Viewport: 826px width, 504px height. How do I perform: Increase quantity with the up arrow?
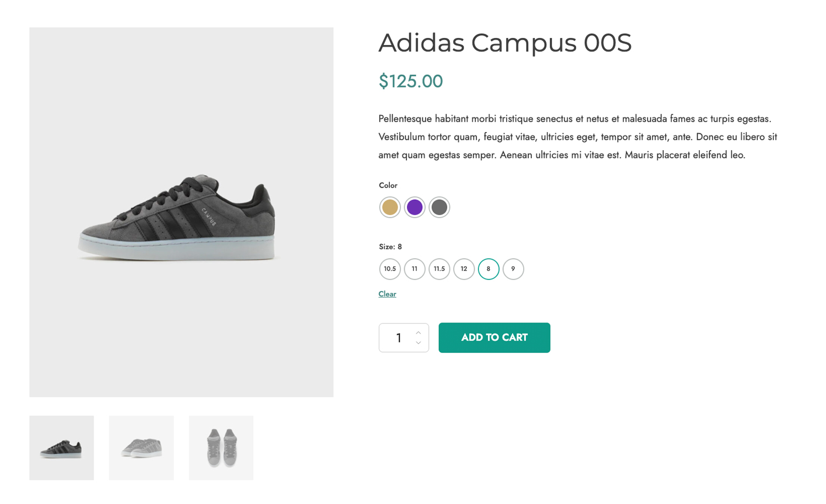(x=419, y=332)
